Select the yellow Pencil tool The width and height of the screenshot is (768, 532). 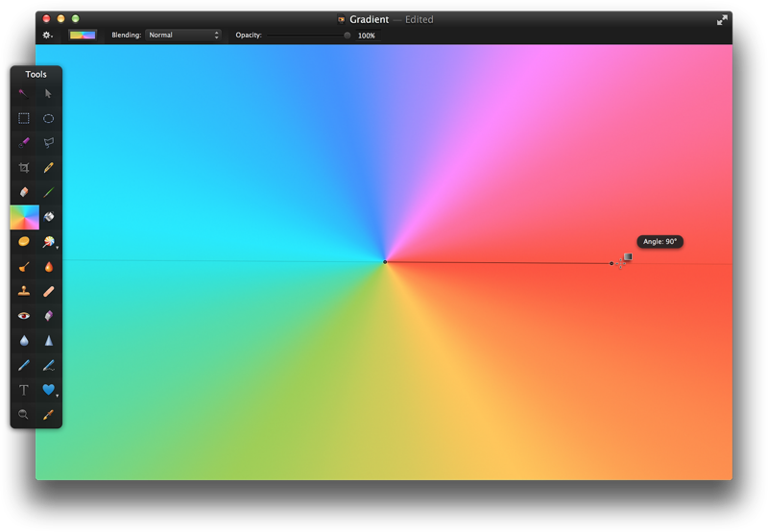click(48, 167)
